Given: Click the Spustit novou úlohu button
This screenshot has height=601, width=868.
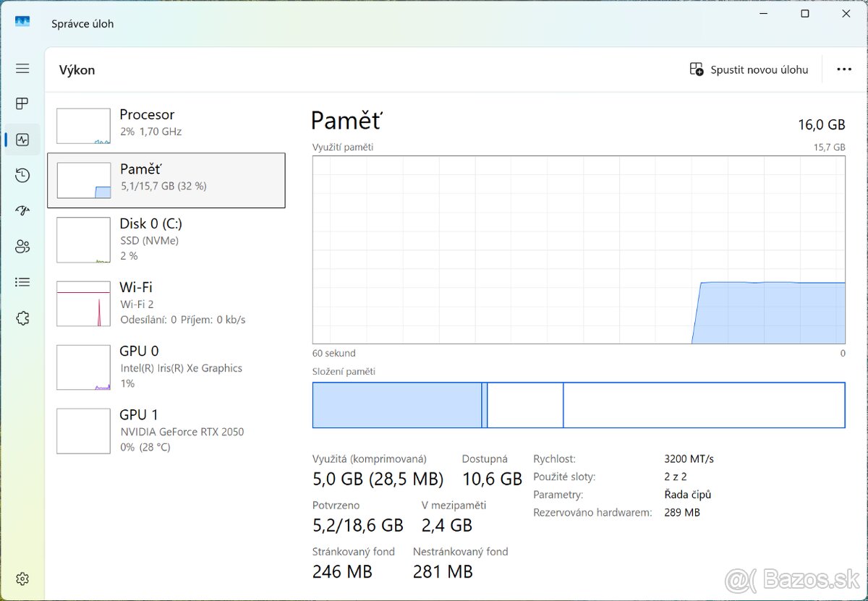Looking at the screenshot, I should pos(749,69).
